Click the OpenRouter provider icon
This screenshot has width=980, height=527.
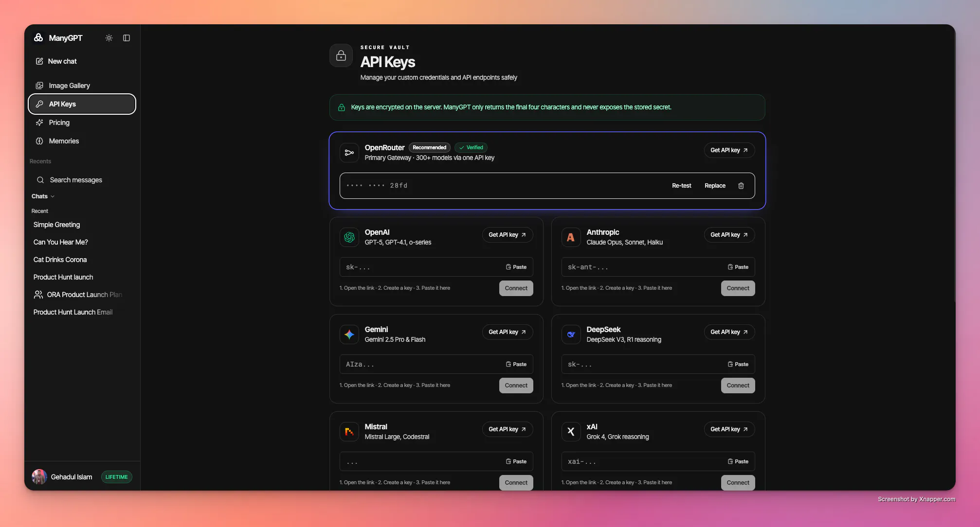coord(349,153)
